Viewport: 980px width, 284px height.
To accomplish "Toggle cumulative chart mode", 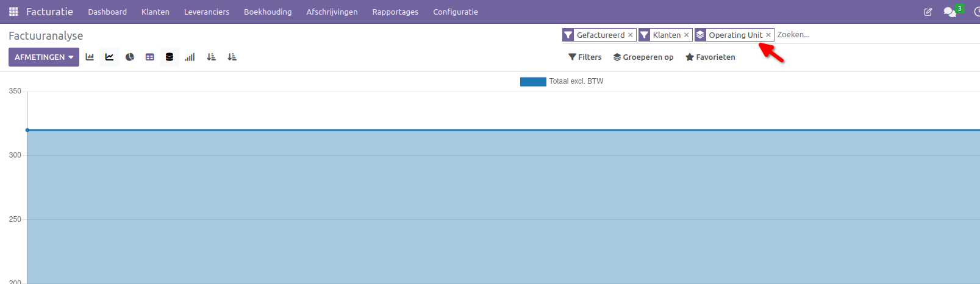I will point(190,57).
